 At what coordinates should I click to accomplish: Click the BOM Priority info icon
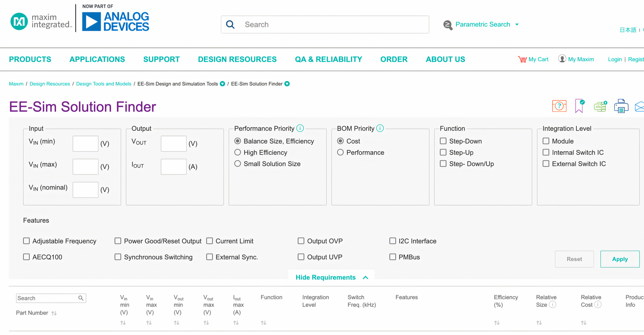click(x=380, y=128)
